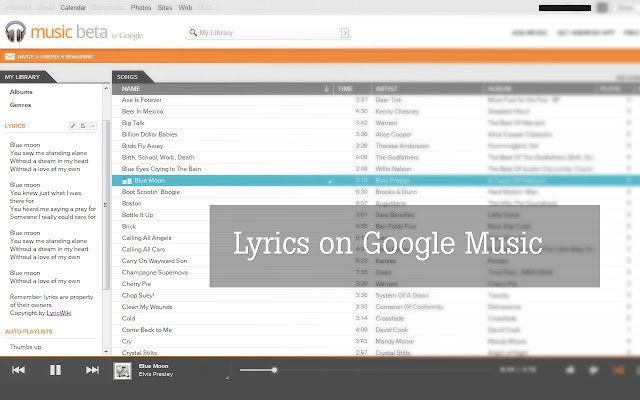
Task: Open the now-playing song menu triangle
Action: (x=227, y=378)
